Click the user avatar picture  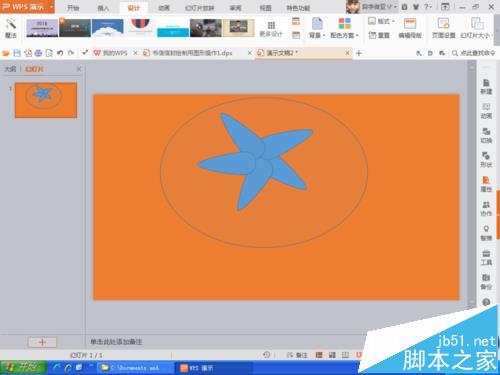point(353,7)
